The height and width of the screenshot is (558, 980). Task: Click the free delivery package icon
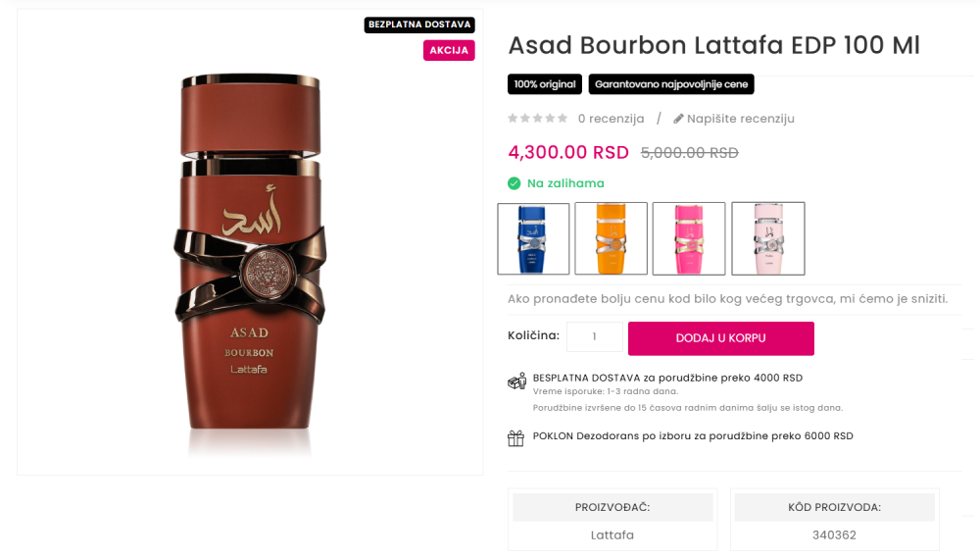(516, 380)
